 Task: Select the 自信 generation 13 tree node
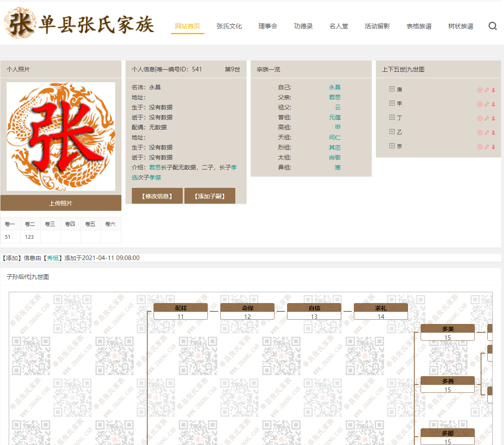point(314,311)
